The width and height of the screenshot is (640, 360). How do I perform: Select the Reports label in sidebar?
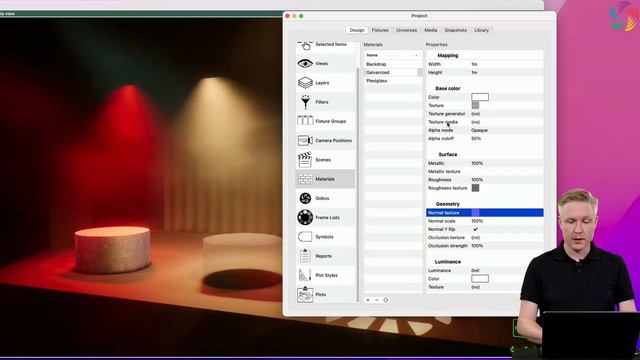324,256
